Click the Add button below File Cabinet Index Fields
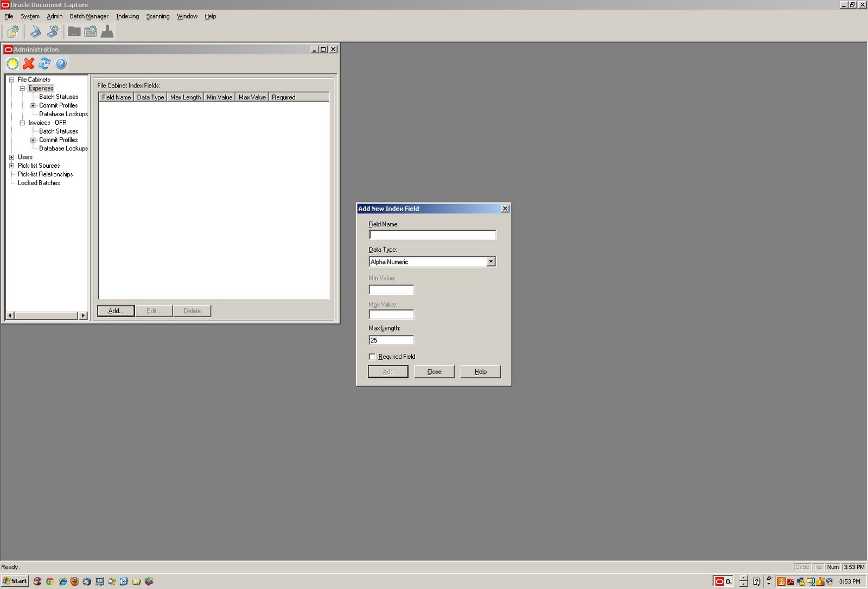 115,311
